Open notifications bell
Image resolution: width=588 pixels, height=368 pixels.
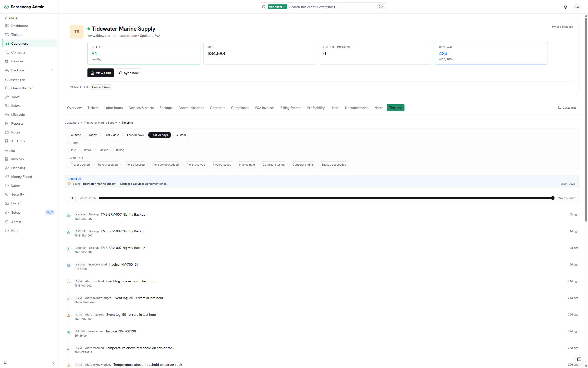(x=565, y=7)
